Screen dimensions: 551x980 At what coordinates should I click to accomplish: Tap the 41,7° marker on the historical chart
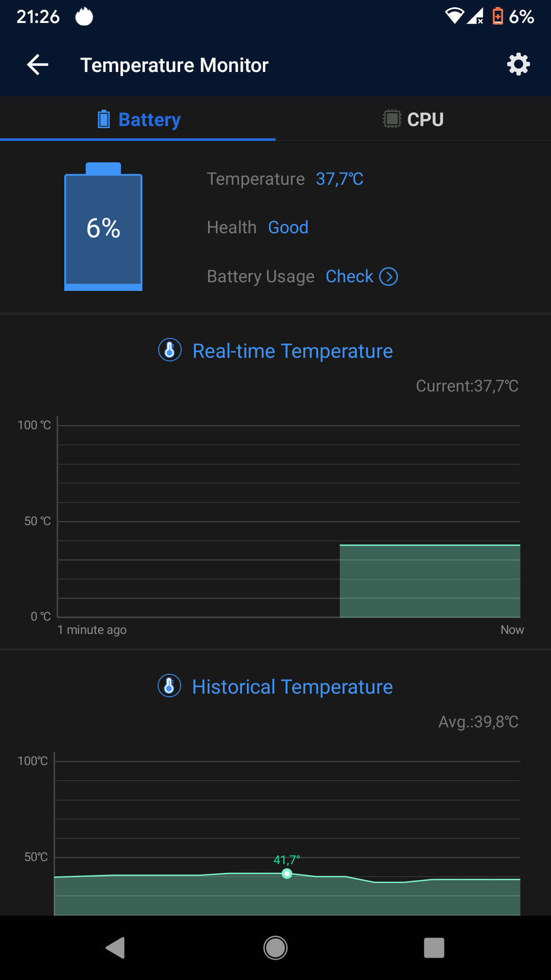pyautogui.click(x=287, y=874)
